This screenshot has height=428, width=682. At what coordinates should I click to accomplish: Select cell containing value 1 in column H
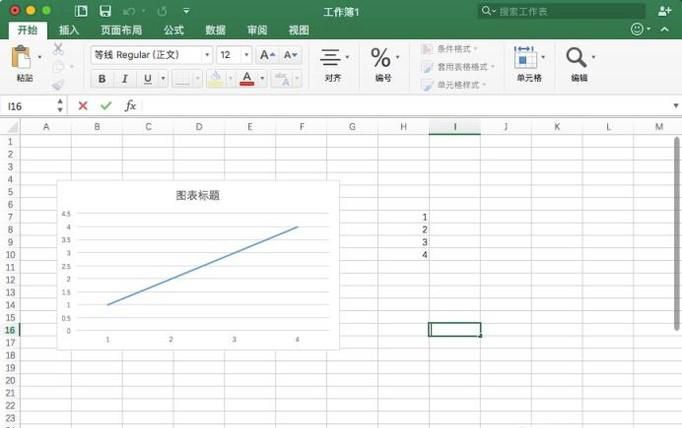click(x=404, y=217)
